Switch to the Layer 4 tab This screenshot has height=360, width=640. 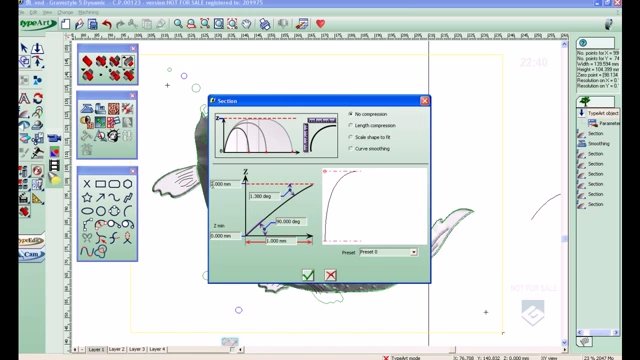click(158, 349)
